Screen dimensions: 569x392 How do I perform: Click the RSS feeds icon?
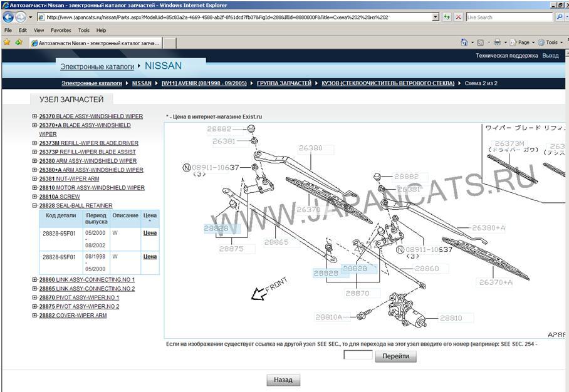point(481,43)
